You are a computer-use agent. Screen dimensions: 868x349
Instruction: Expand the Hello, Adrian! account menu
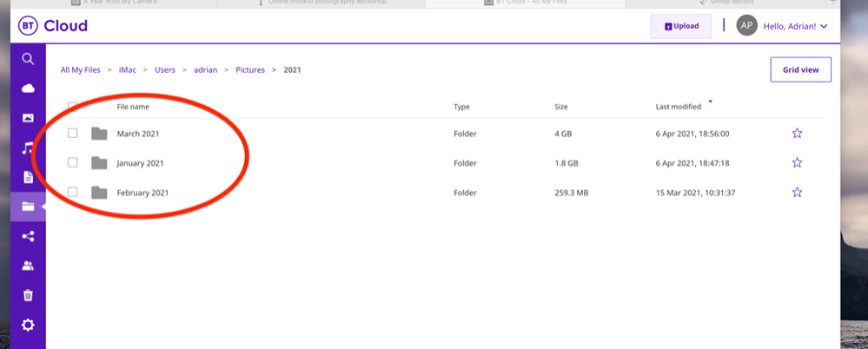(795, 26)
